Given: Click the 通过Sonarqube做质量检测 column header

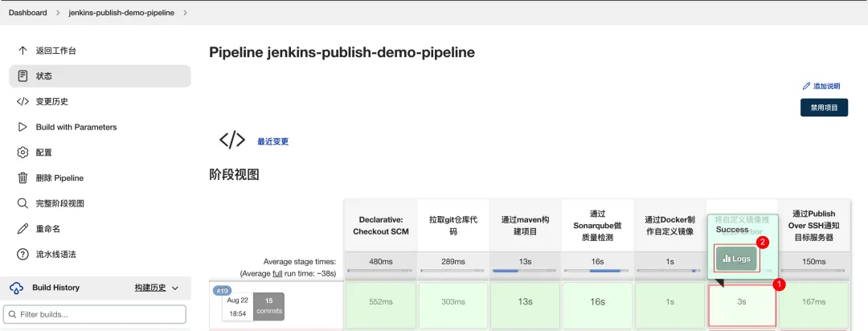Looking at the screenshot, I should tap(597, 225).
